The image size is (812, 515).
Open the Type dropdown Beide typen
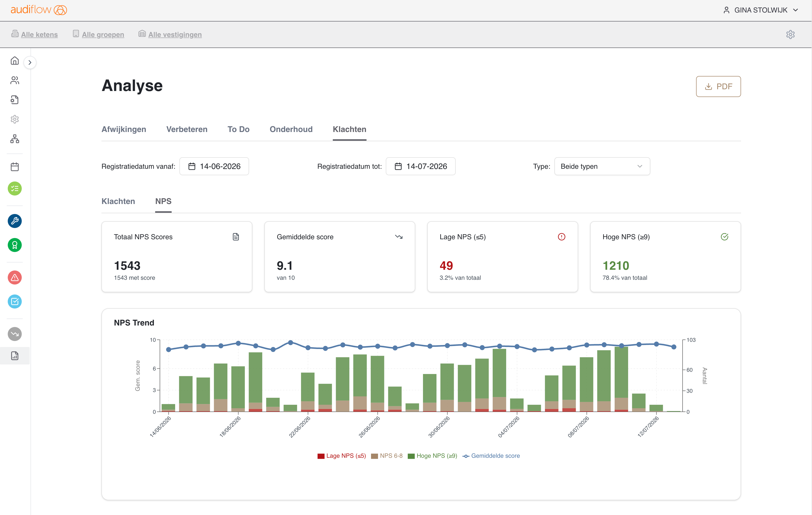click(602, 166)
